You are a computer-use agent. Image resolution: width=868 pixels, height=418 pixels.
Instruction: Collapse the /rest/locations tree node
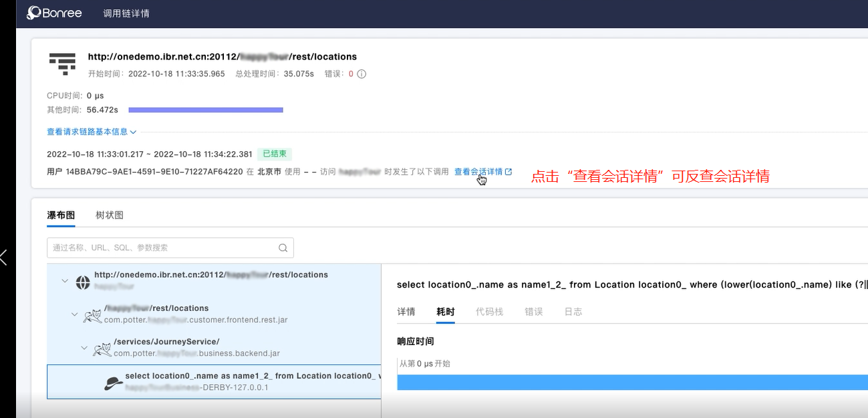point(75,314)
